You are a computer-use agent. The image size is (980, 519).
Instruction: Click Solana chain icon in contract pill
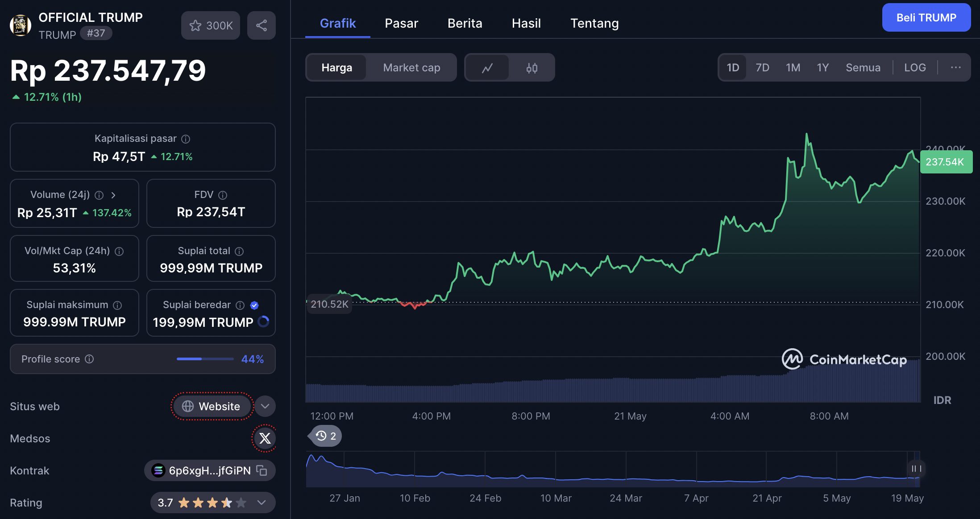click(158, 470)
